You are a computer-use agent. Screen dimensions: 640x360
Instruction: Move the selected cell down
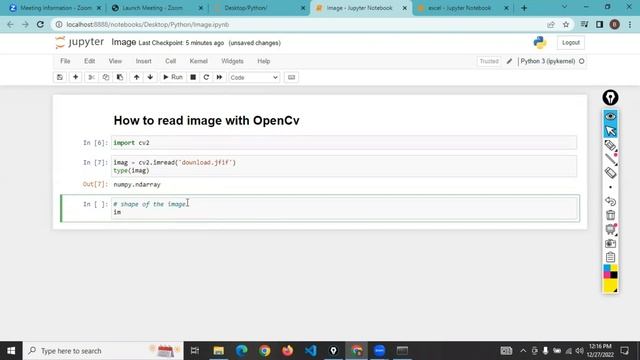coord(150,77)
